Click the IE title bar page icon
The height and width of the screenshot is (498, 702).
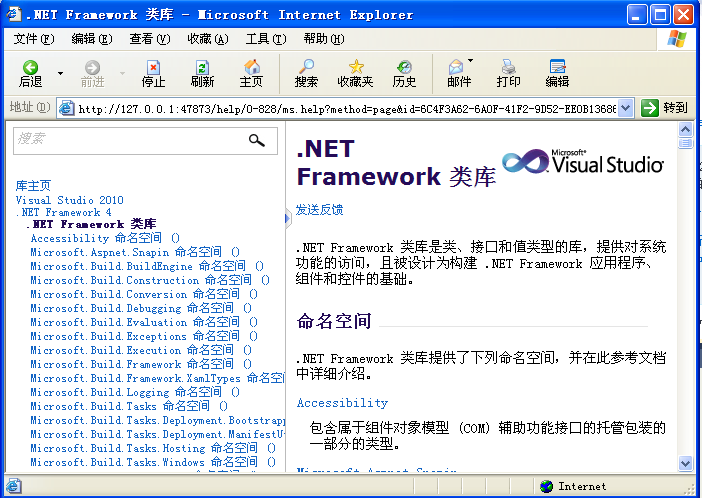14,14
